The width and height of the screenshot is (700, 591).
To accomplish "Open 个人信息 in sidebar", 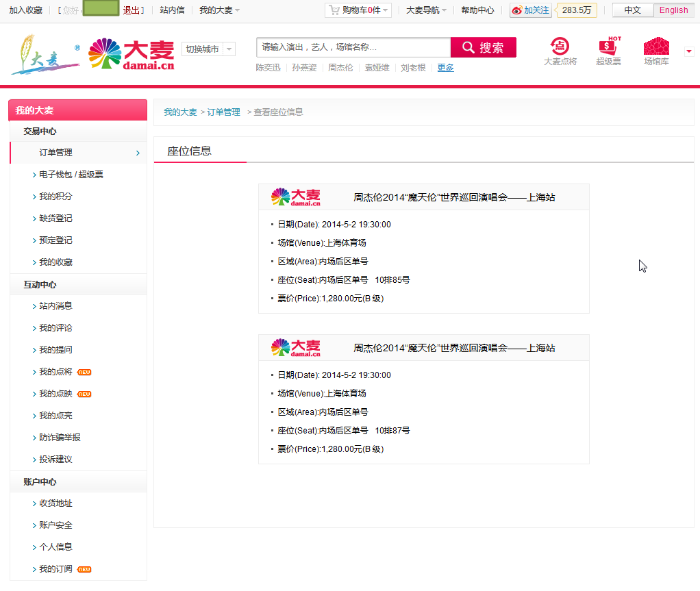I will 55,546.
